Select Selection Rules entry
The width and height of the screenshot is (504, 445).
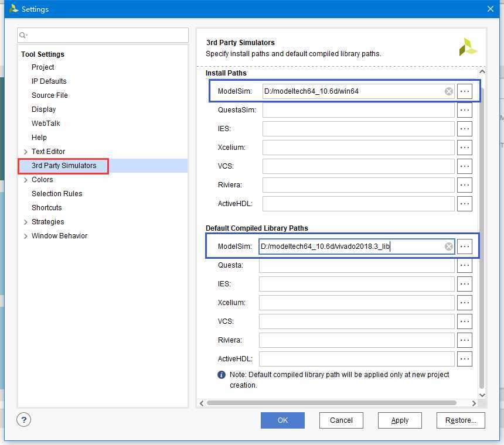pyautogui.click(x=57, y=194)
